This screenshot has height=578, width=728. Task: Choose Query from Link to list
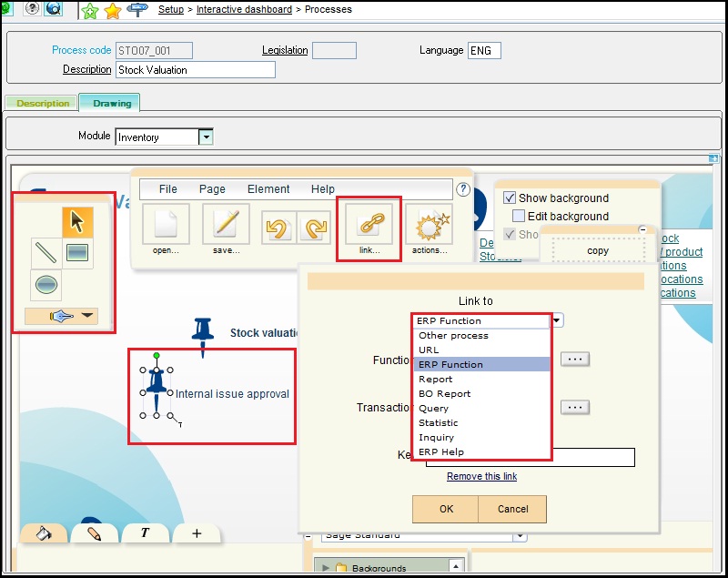click(481, 408)
